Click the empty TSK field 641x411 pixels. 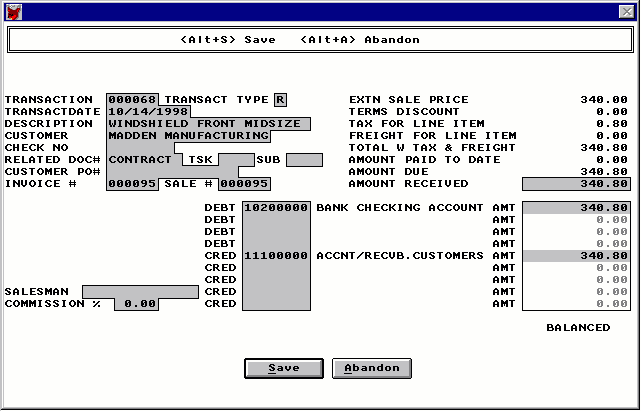point(236,159)
